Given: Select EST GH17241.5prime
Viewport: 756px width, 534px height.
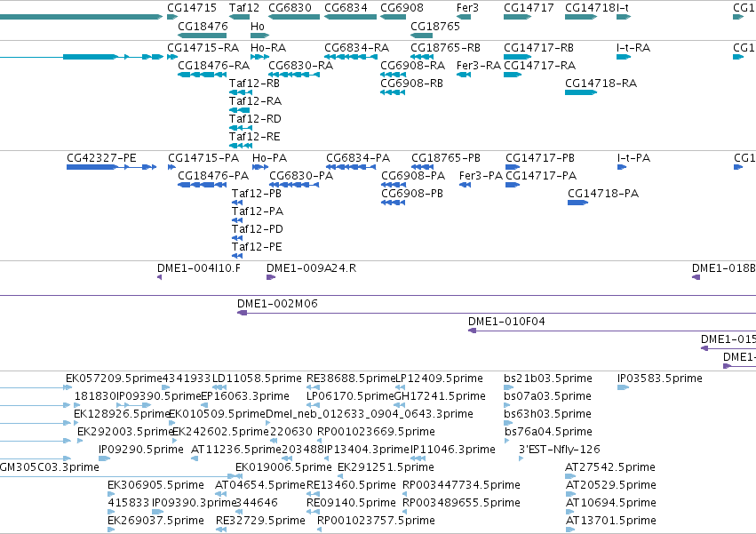Looking at the screenshot, I should (440, 396).
